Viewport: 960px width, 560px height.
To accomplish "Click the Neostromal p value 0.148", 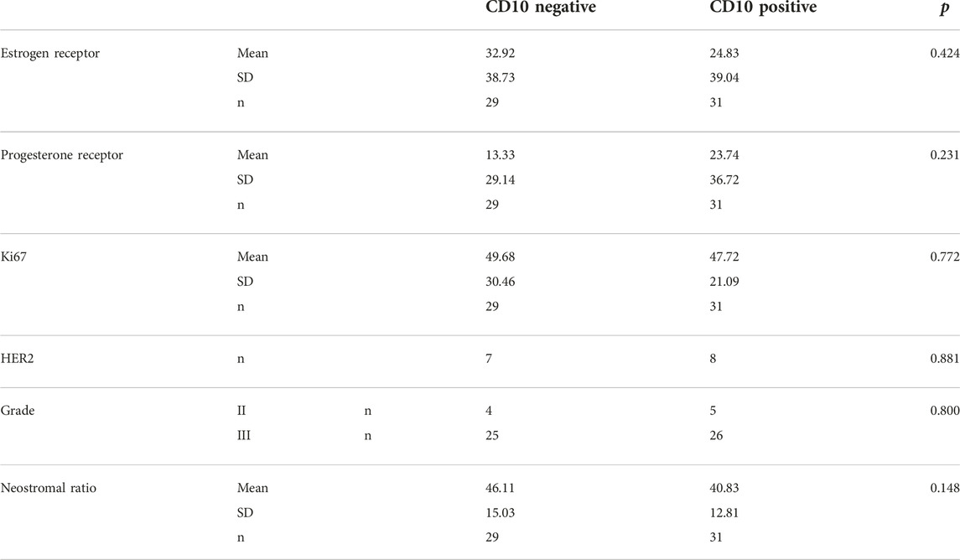I will (945, 488).
